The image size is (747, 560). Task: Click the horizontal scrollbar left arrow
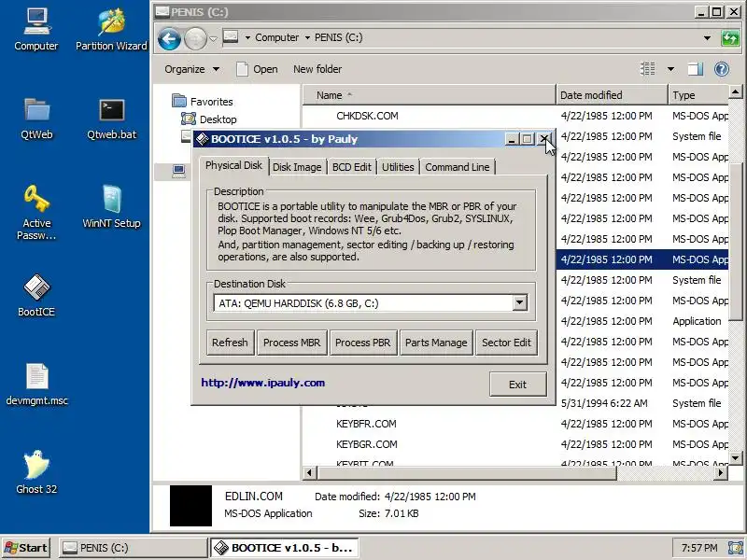[x=309, y=473]
